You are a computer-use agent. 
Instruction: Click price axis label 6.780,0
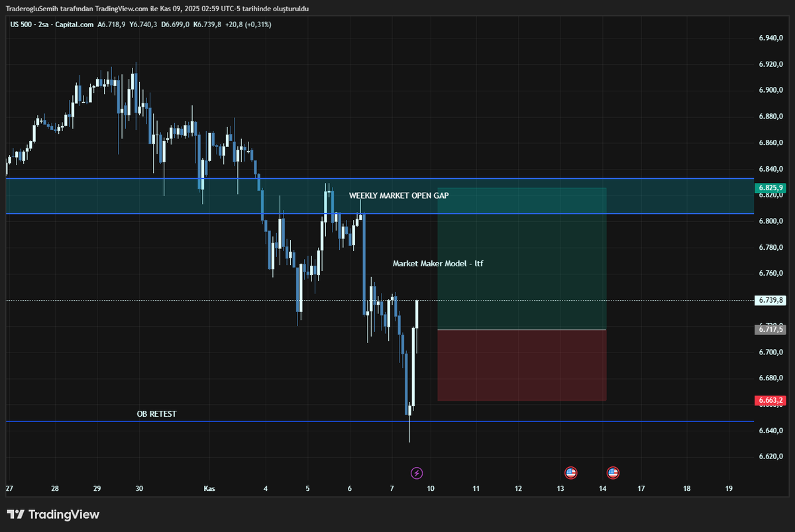coord(771,247)
